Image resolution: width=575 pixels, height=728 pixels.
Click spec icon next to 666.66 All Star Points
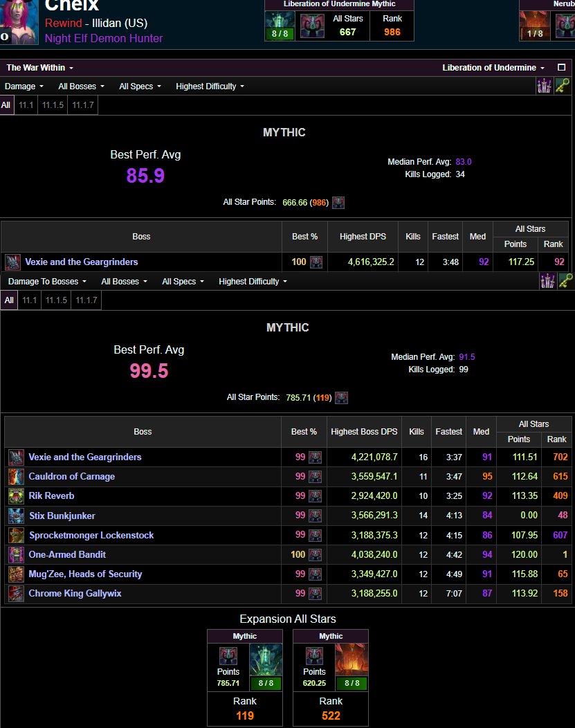[338, 203]
